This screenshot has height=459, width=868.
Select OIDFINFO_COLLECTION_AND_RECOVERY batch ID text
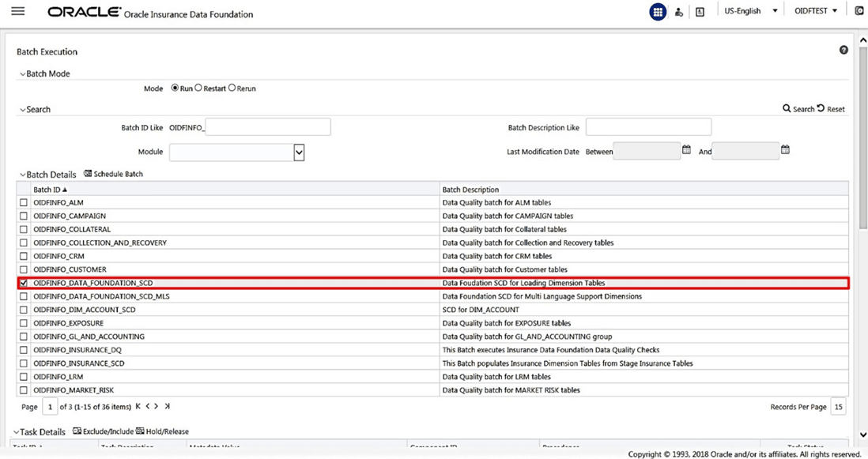pos(100,243)
